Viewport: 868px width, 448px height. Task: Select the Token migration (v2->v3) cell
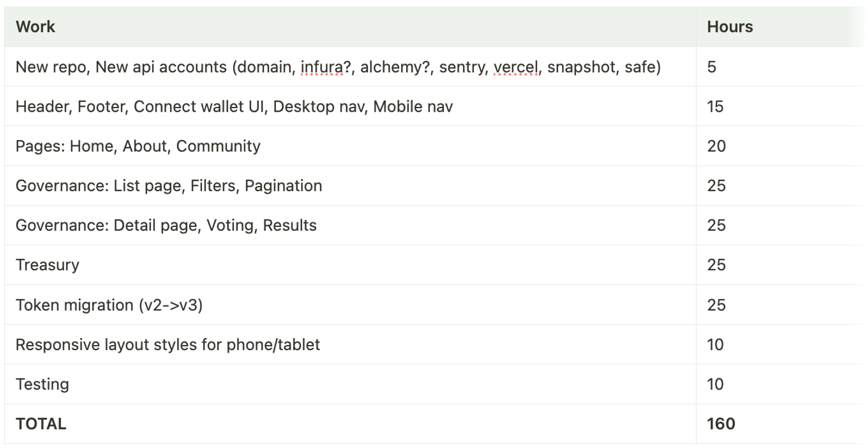pos(350,305)
